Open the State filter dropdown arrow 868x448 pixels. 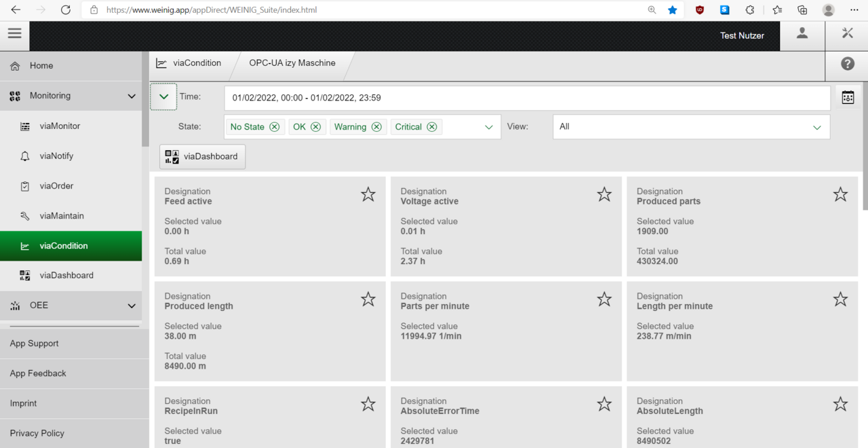tap(488, 127)
